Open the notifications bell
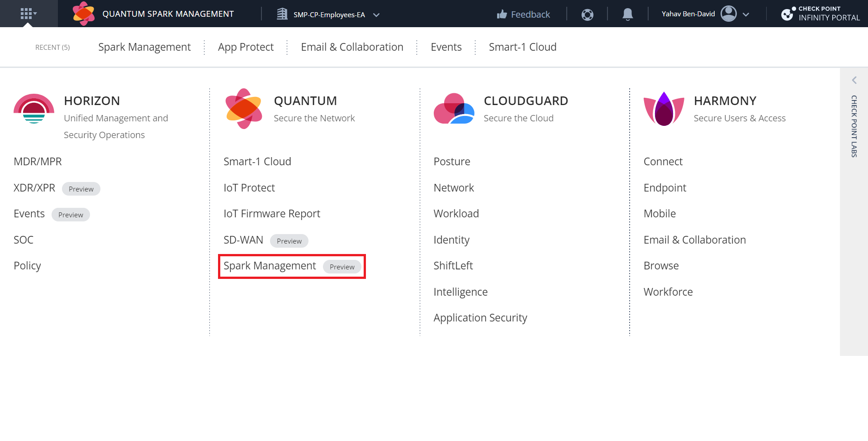The height and width of the screenshot is (441, 868). point(627,14)
